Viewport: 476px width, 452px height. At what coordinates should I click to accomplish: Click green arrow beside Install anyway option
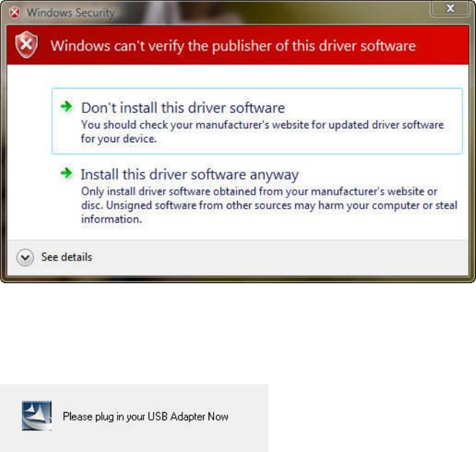pyautogui.click(x=66, y=173)
